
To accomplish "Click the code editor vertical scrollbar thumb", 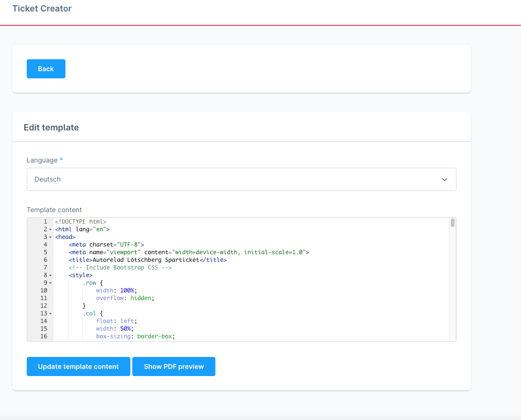I will click(452, 223).
